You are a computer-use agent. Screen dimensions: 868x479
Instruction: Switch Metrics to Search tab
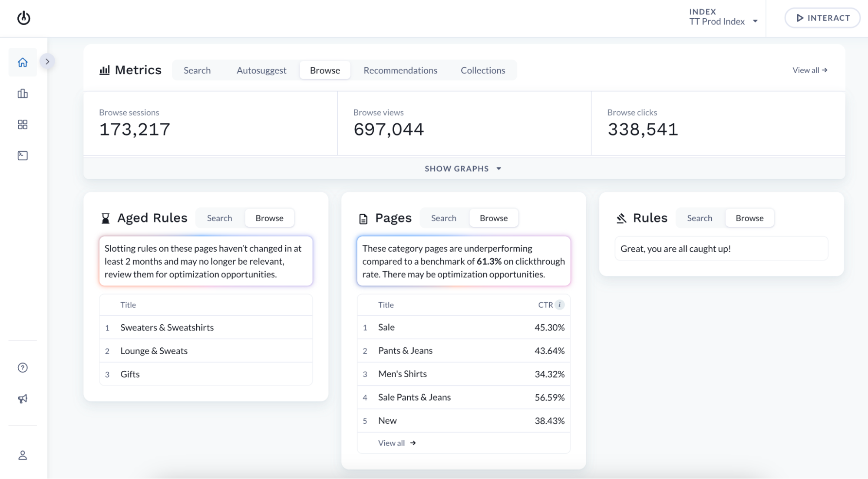pyautogui.click(x=197, y=70)
